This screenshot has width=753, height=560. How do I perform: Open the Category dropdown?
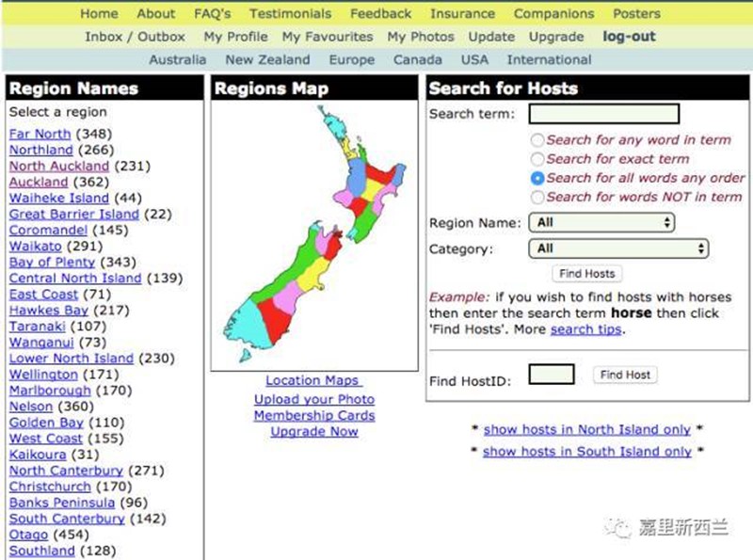[x=618, y=248]
